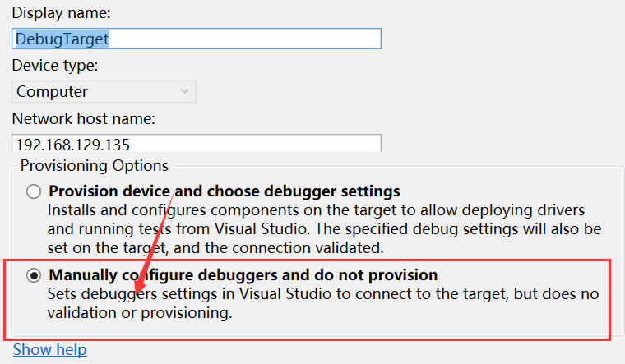625x364 pixels.
Task: Click the empty area of the Display name field
Action: click(245, 39)
